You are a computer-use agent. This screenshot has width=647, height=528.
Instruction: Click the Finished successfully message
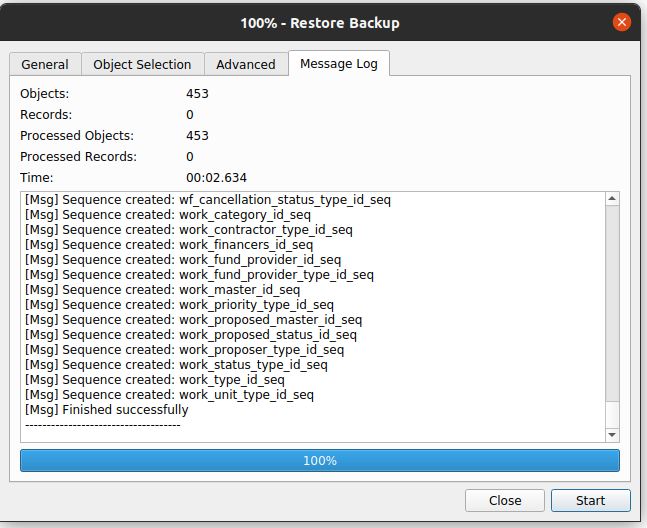point(106,410)
